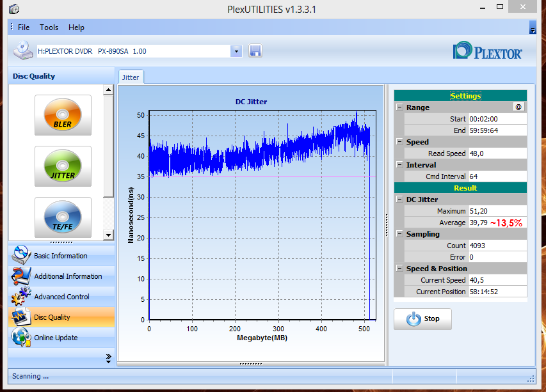Click the drive name field H:PLEXTOR DVDR

click(134, 51)
